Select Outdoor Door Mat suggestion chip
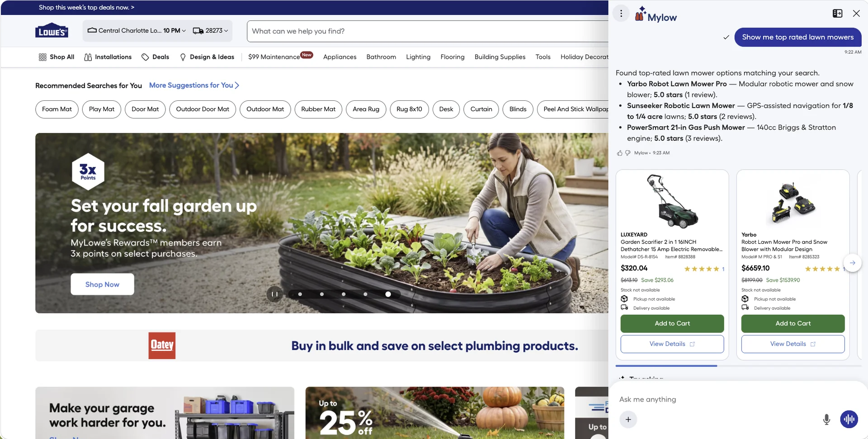This screenshot has height=439, width=868. pos(203,109)
